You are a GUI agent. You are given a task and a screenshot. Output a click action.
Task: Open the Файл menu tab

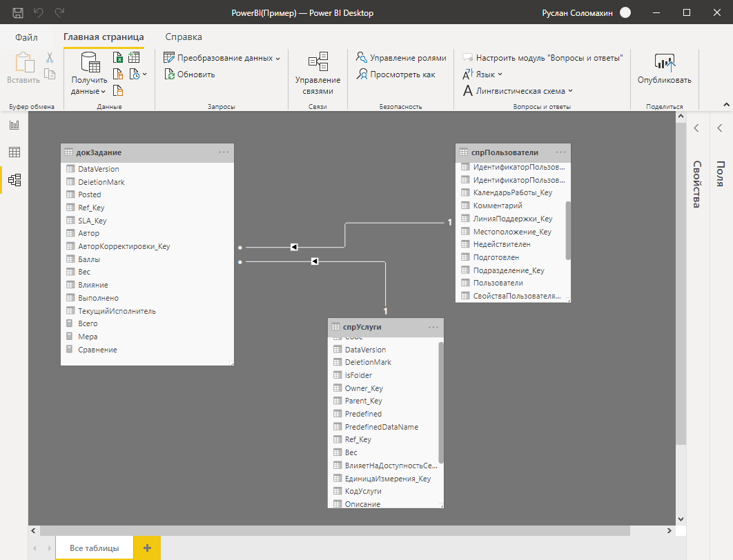[26, 37]
